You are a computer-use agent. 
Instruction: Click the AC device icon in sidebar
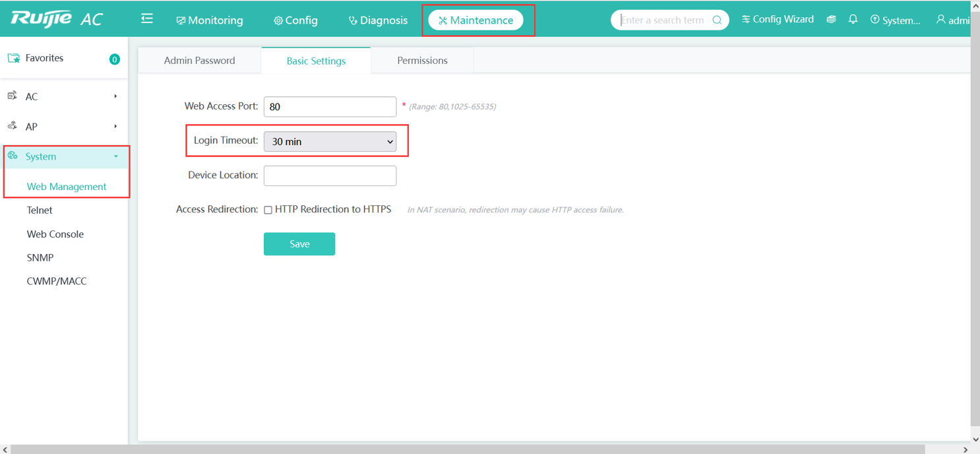pos(12,96)
